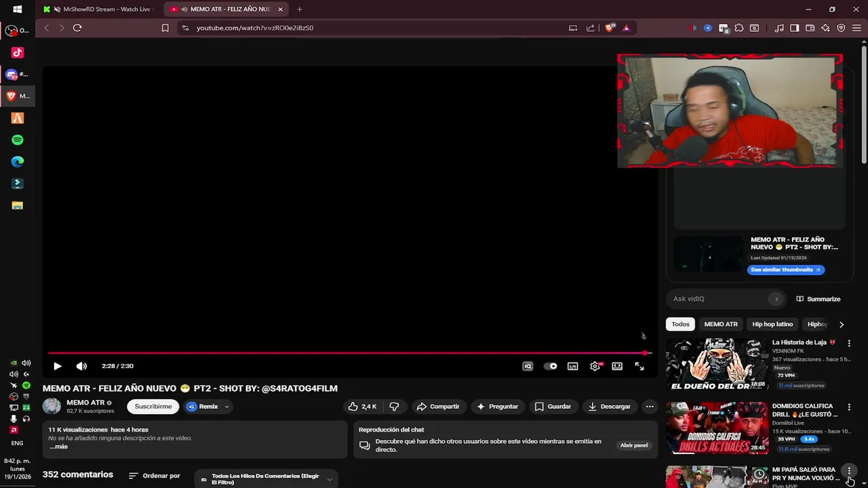
Task: Bookmark this page with the bookmark icon
Action: click(x=165, y=28)
